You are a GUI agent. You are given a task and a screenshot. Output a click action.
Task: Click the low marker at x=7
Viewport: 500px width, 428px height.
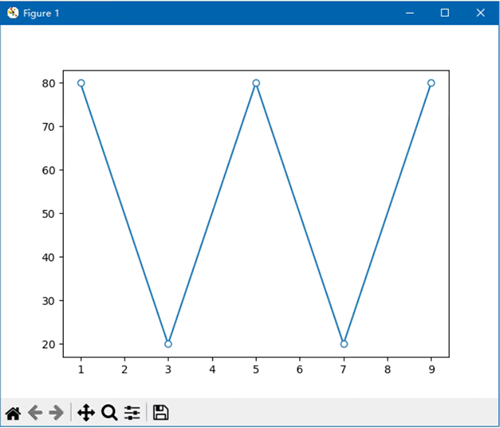344,344
